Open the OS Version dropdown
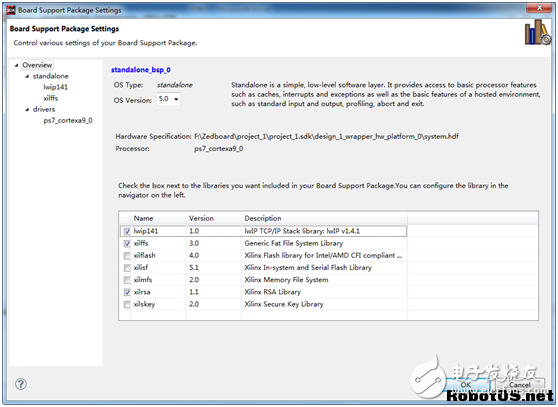558x407 pixels. (x=168, y=99)
